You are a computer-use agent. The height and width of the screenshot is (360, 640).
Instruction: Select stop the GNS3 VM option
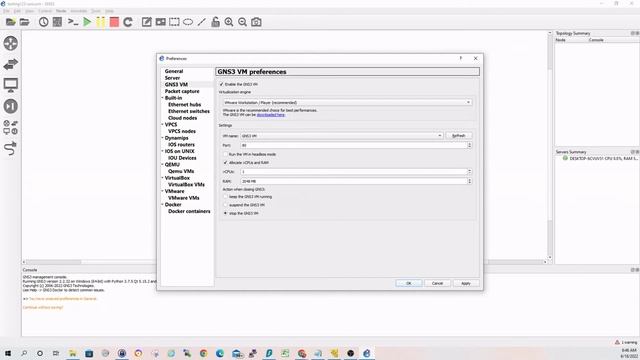coord(225,213)
